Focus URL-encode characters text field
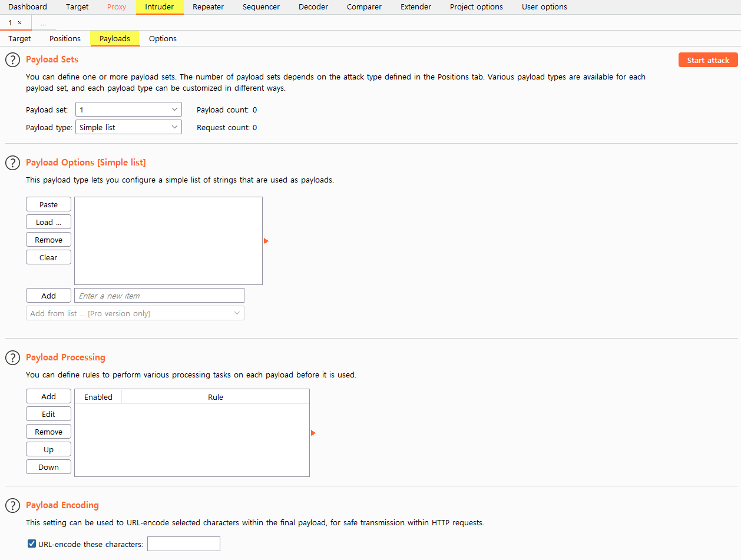This screenshot has width=741, height=560. 184,544
